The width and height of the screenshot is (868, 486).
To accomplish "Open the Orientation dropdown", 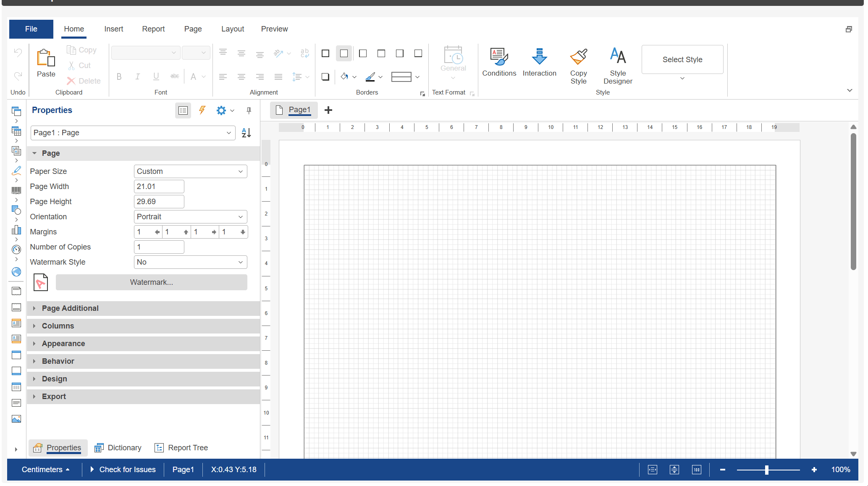I will [x=190, y=217].
